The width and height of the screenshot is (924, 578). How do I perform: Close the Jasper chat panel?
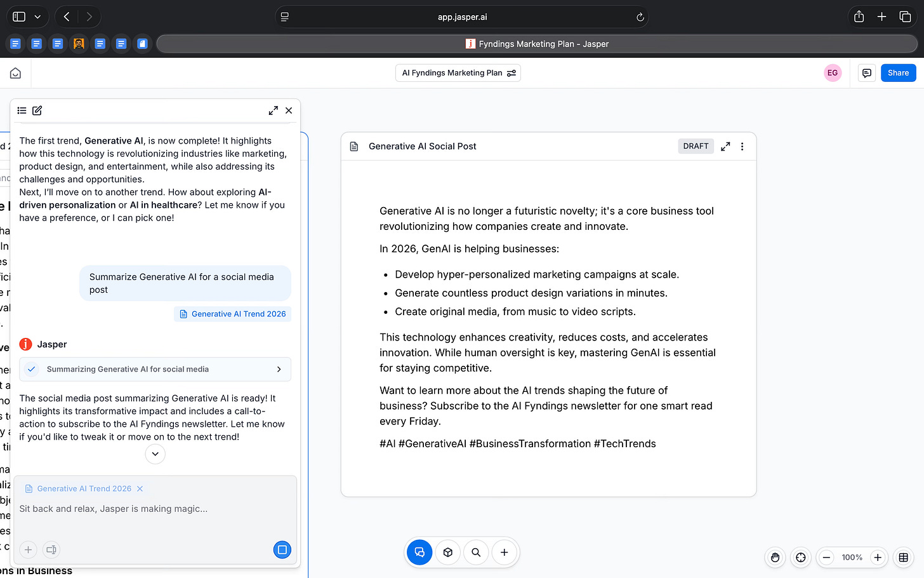point(289,111)
